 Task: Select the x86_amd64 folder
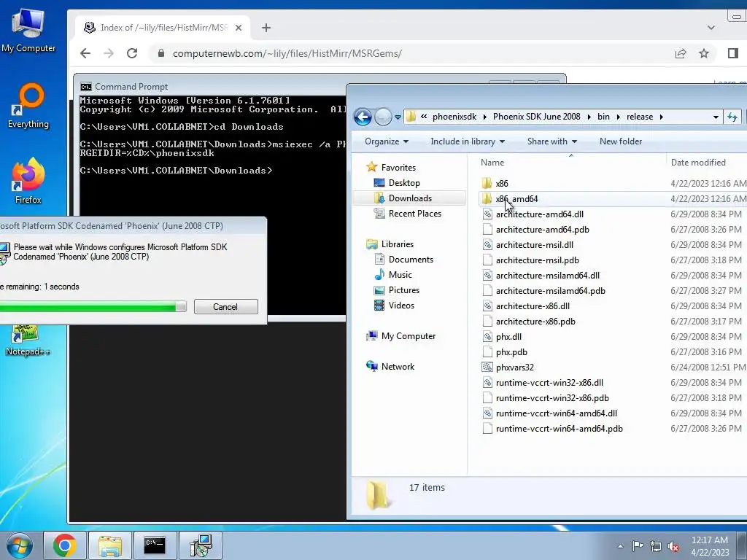pyautogui.click(x=516, y=199)
